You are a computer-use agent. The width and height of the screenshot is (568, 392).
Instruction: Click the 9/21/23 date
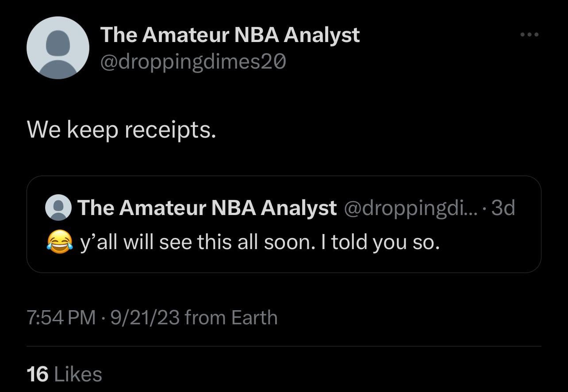coord(144,318)
